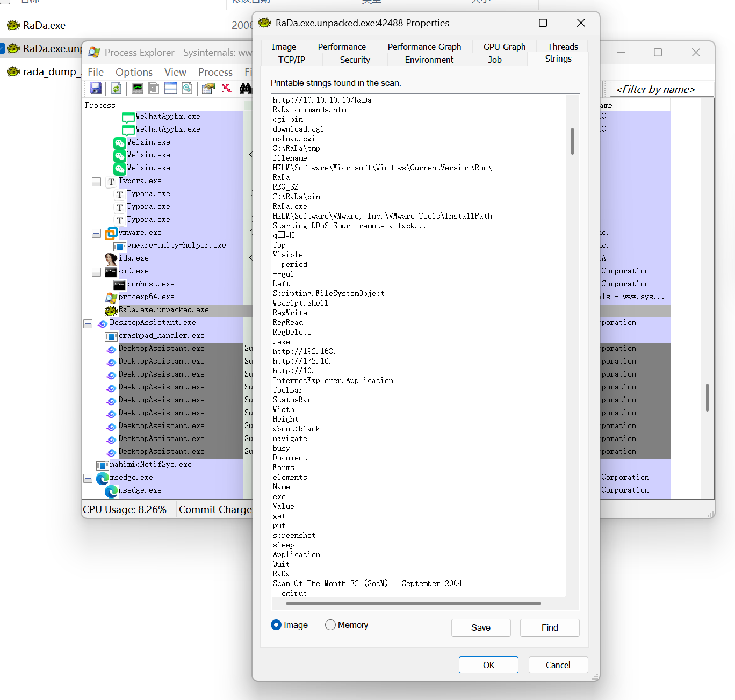Open process Properties toolbar icon

[208, 88]
